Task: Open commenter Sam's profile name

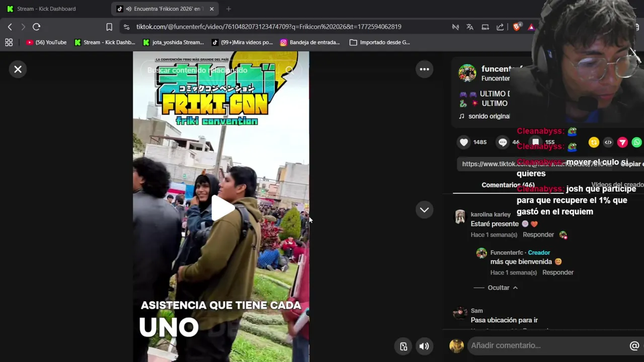Action: [x=476, y=311]
